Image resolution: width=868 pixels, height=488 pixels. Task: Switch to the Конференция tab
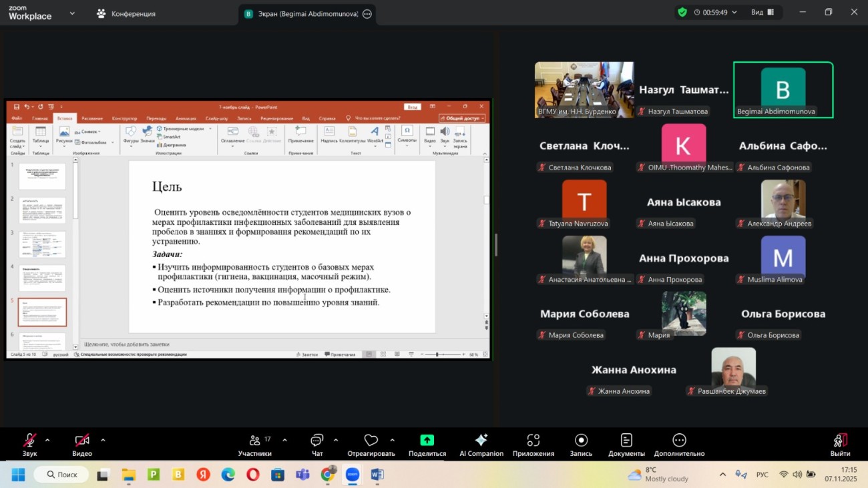(126, 13)
